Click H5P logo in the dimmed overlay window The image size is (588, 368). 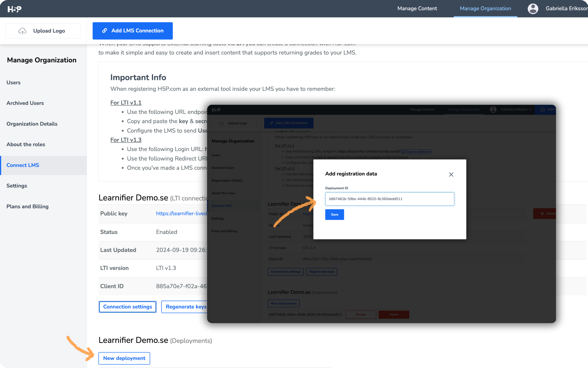pos(216,110)
